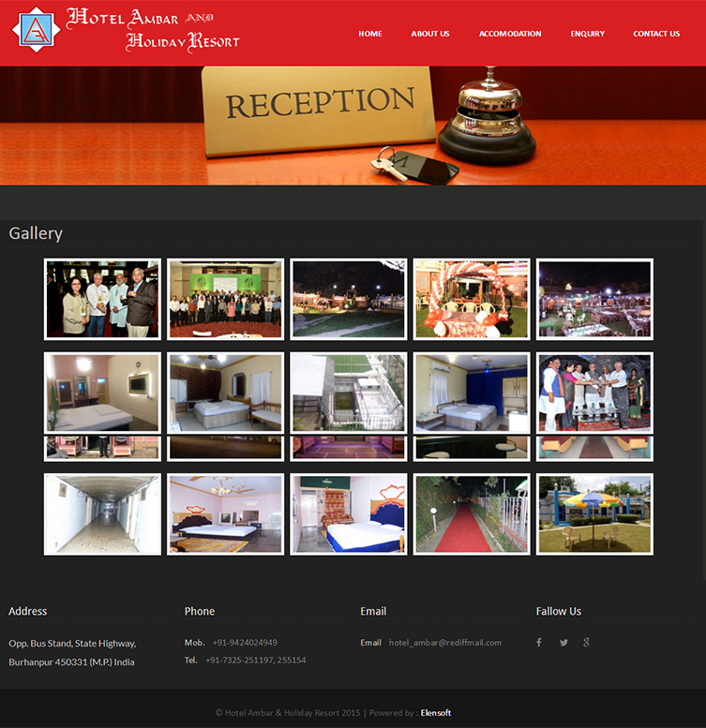Click the hotel_ambar@rediffmail.com email address
The image size is (706, 728).
coord(444,643)
